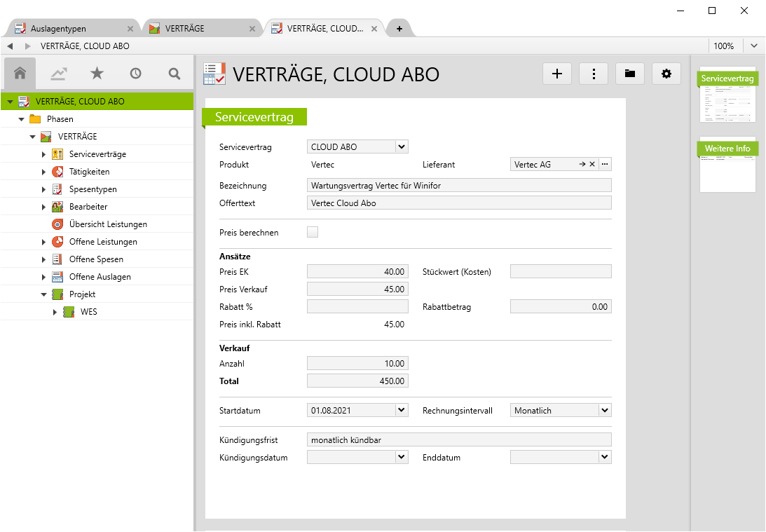This screenshot has height=532, width=766.
Task: Open the home tree view icon
Action: [x=20, y=74]
